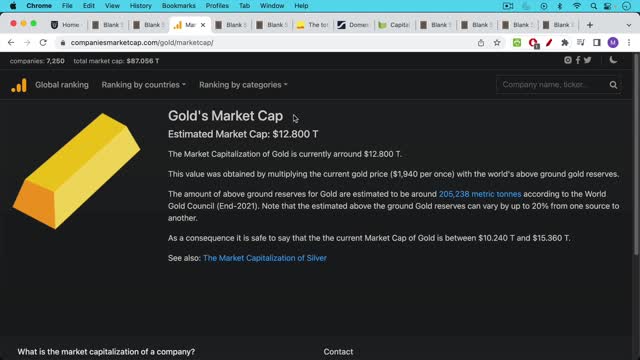
Task: Click the companies: 7,250 text
Action: (37, 61)
